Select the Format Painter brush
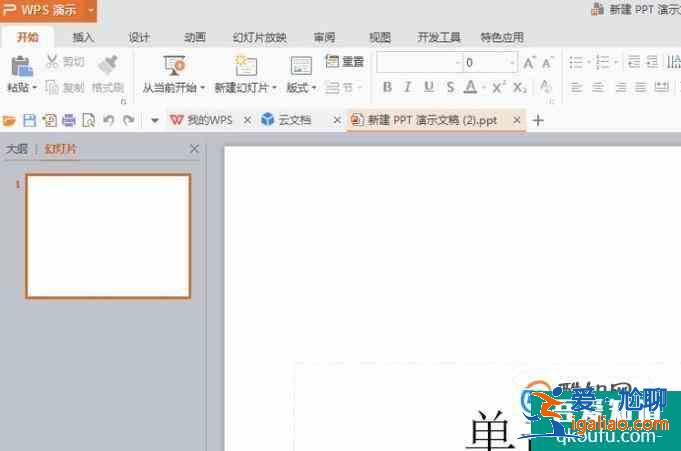Viewport: 681px width, 451px height. (108, 65)
